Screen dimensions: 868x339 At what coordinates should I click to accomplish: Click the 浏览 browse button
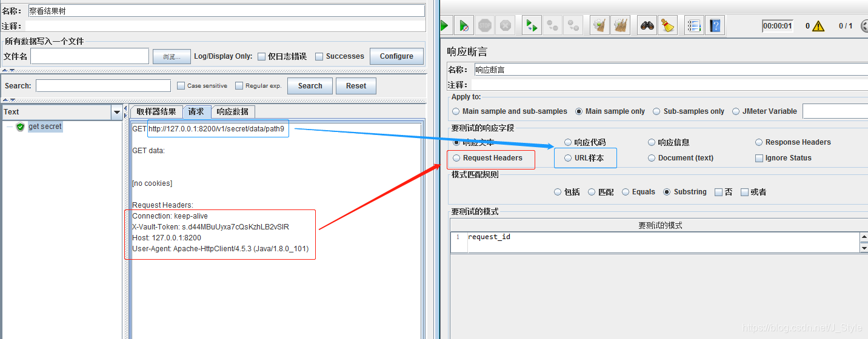tap(172, 56)
